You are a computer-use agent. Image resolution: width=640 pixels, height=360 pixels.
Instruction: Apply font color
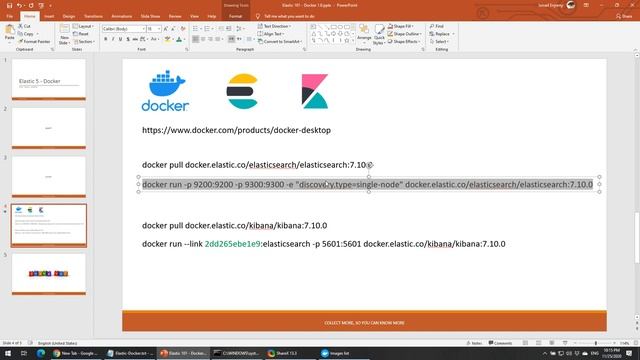tap(179, 39)
